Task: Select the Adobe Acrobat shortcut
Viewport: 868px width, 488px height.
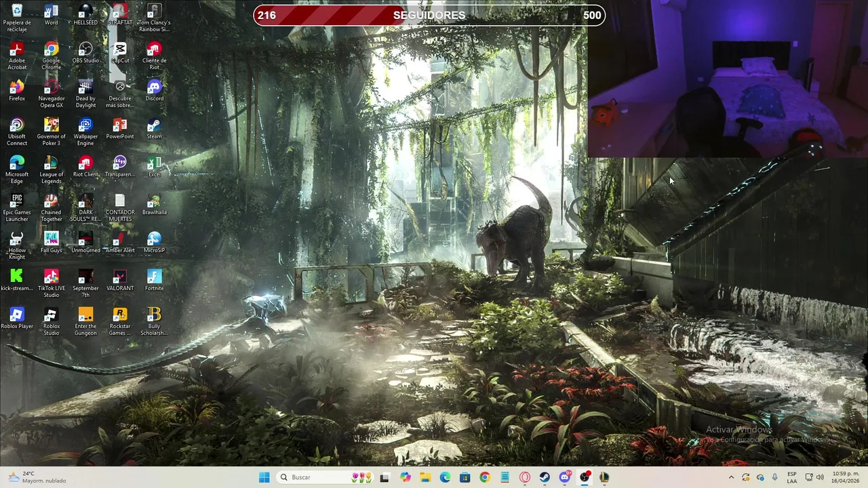Action: coord(17,56)
